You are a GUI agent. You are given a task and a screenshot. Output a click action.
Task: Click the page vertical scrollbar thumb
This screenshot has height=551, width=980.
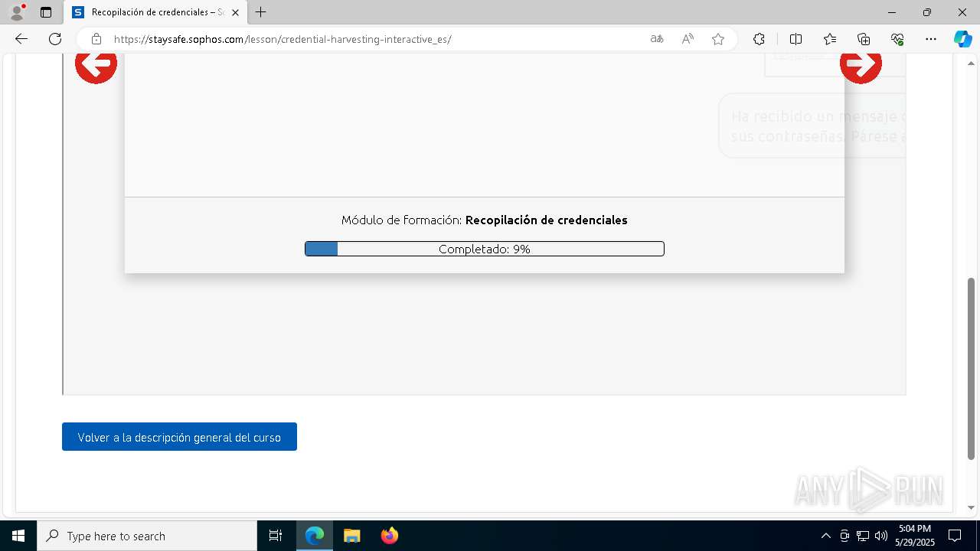(x=972, y=368)
